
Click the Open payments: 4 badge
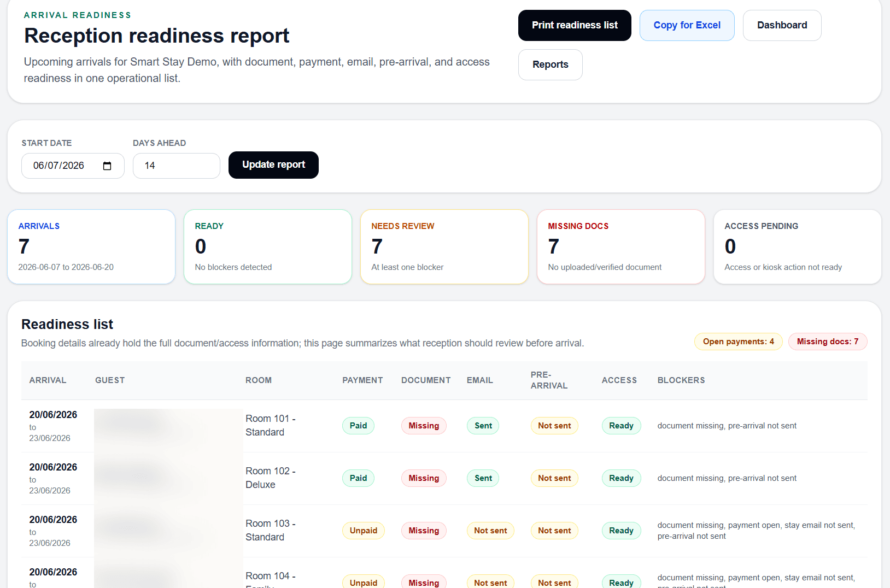coord(739,342)
